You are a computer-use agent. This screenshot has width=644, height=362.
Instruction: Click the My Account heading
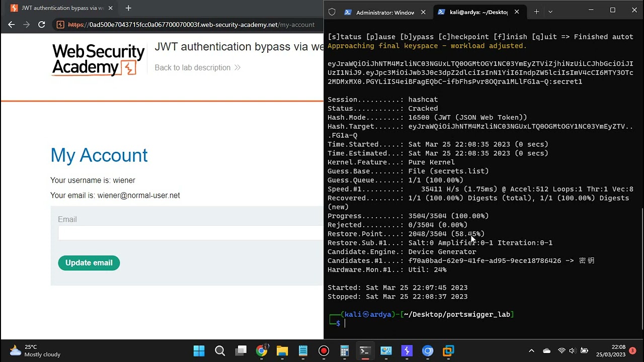pyautogui.click(x=99, y=155)
